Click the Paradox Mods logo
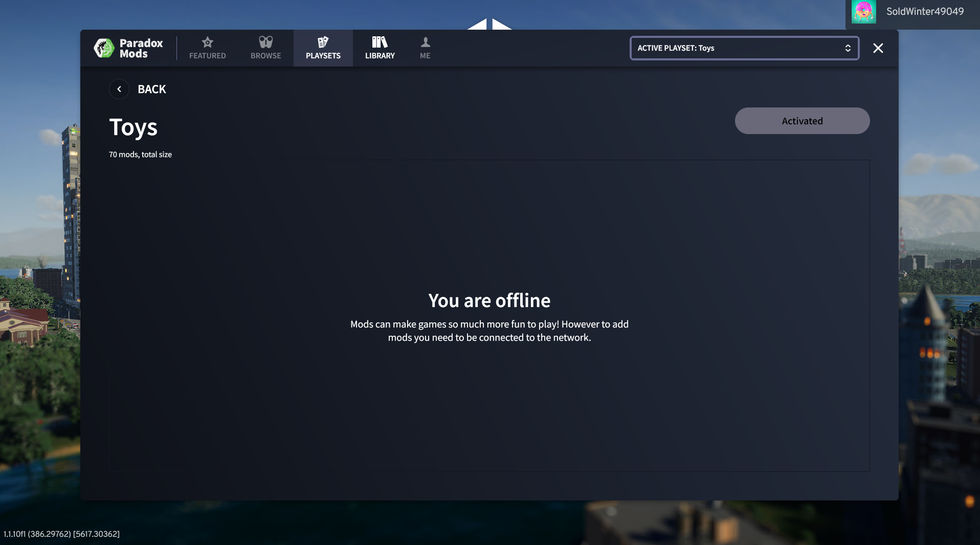980x545 pixels. click(128, 48)
